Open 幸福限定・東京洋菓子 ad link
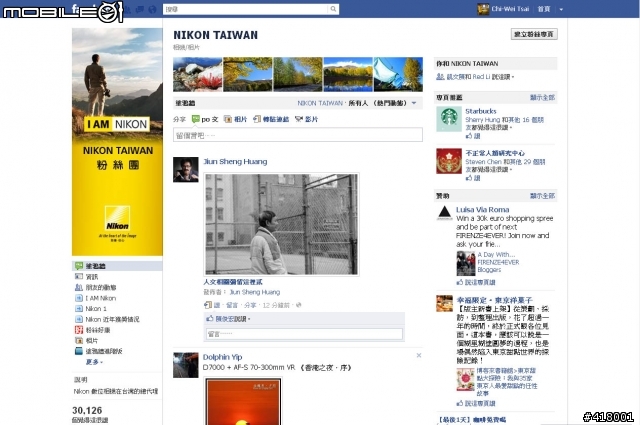640x425 pixels. pyautogui.click(x=494, y=300)
